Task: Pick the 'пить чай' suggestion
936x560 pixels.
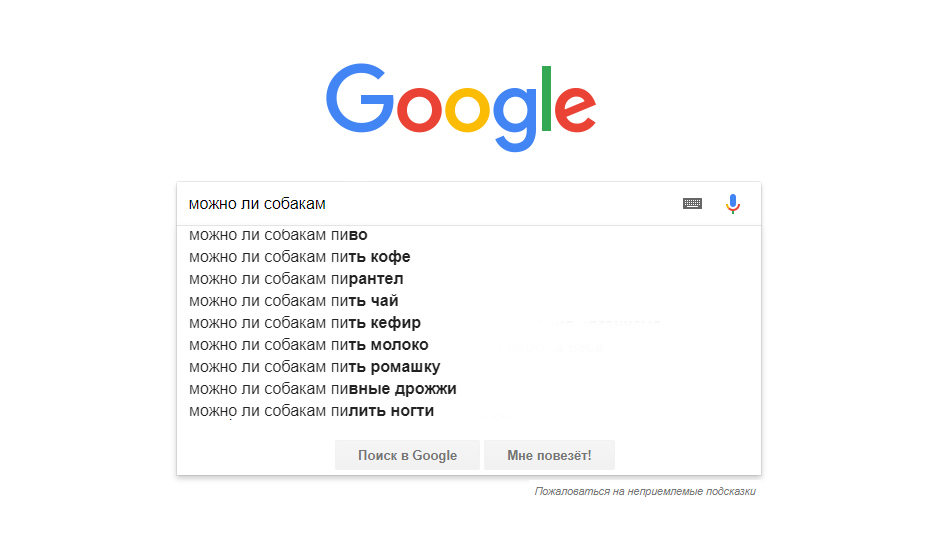Action: click(x=294, y=301)
